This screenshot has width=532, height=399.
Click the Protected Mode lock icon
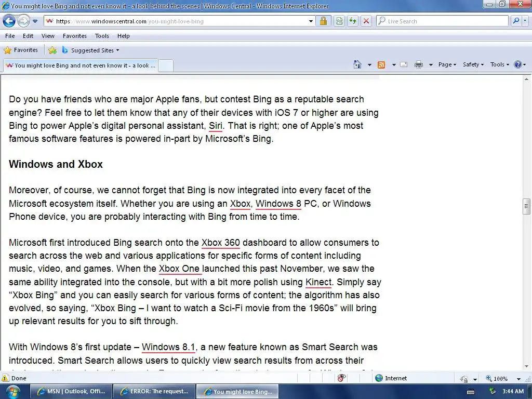tap(464, 379)
